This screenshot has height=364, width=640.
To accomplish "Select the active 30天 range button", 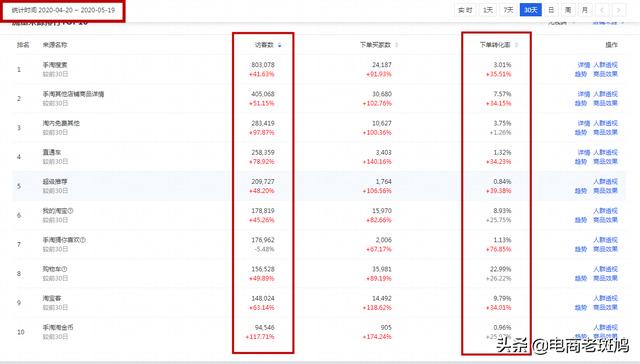I will pos(531,10).
